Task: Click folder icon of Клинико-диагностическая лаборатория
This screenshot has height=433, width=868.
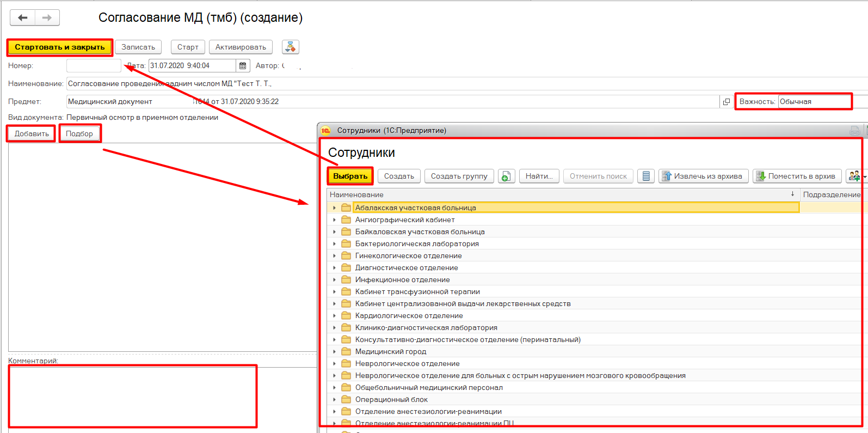Action: pos(346,327)
